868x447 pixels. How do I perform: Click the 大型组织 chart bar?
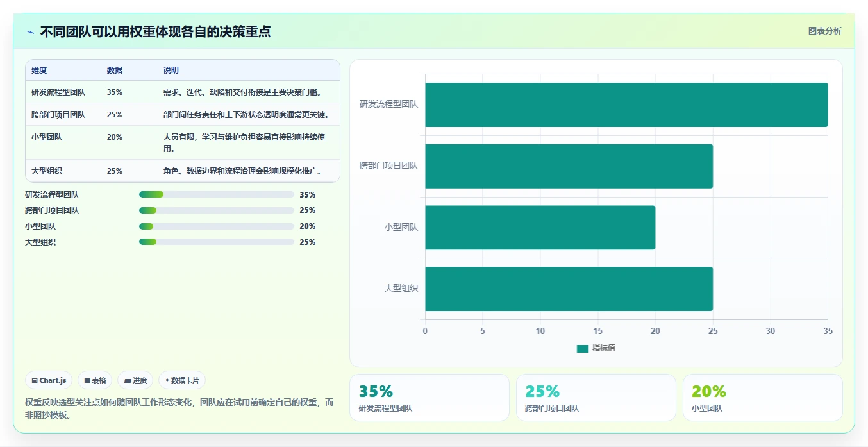pyautogui.click(x=569, y=289)
